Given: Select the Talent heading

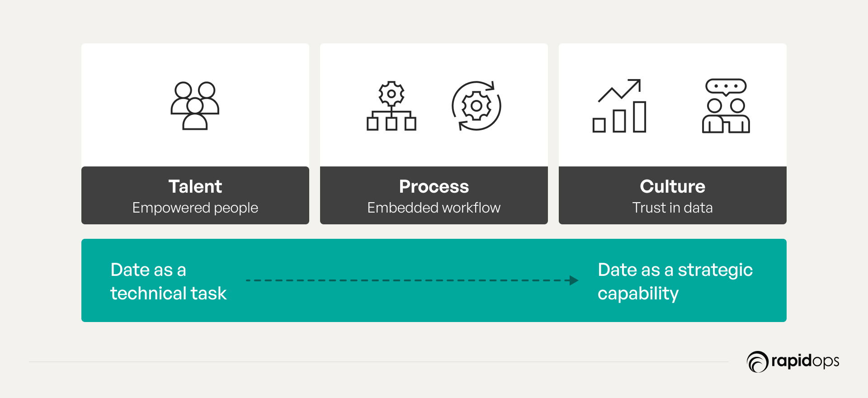Looking at the screenshot, I should pyautogui.click(x=195, y=186).
